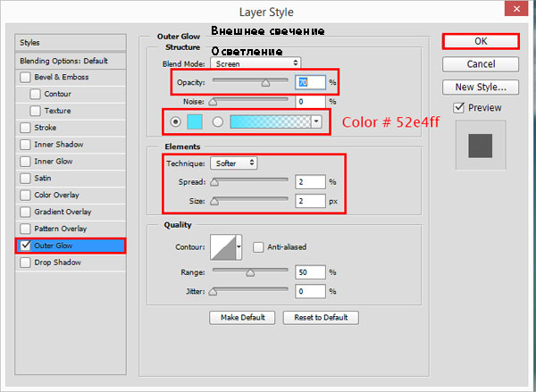
Task: Enable the Stroke effect checkbox
Action: tap(25, 128)
